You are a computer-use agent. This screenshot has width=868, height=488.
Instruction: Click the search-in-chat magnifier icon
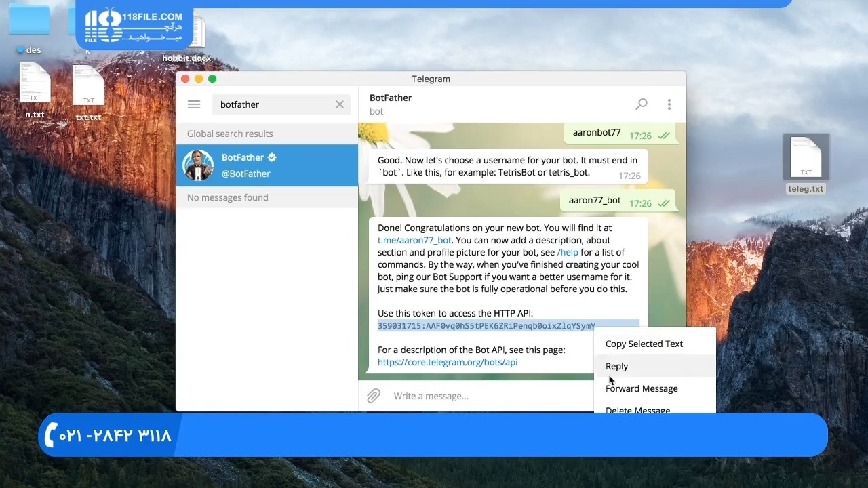click(x=641, y=104)
